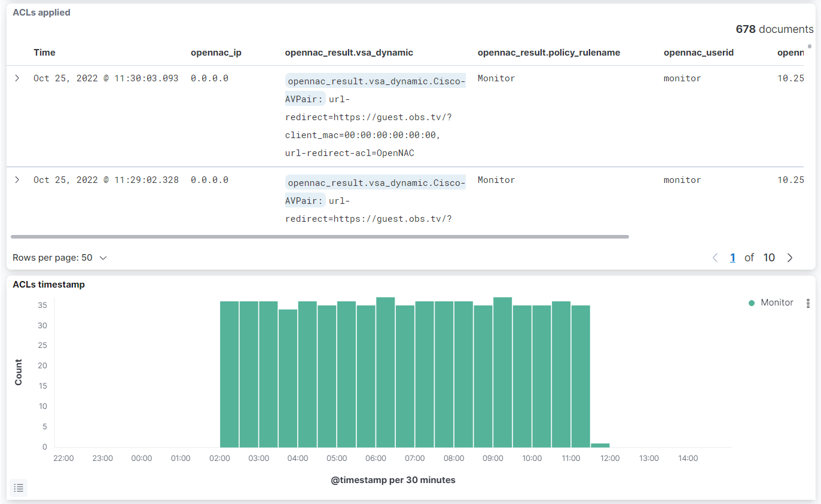Screen dimensions: 821x504
Task: Click the opennac_userid column header
Action: pos(698,53)
